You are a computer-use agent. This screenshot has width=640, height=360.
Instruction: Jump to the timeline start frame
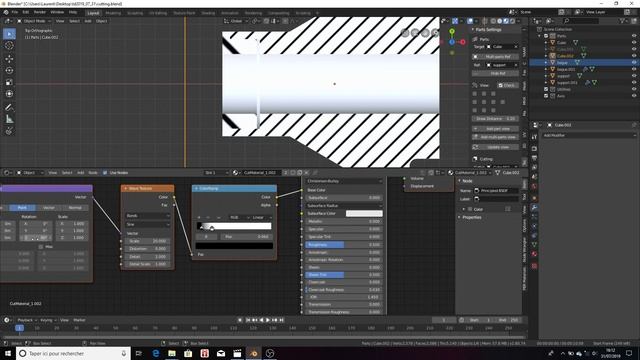pyautogui.click(x=247, y=320)
